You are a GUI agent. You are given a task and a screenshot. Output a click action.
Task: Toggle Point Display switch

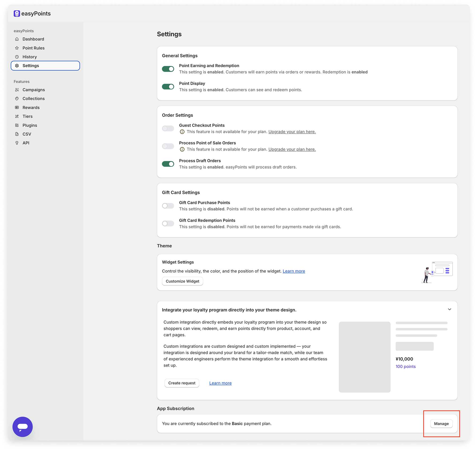click(168, 87)
